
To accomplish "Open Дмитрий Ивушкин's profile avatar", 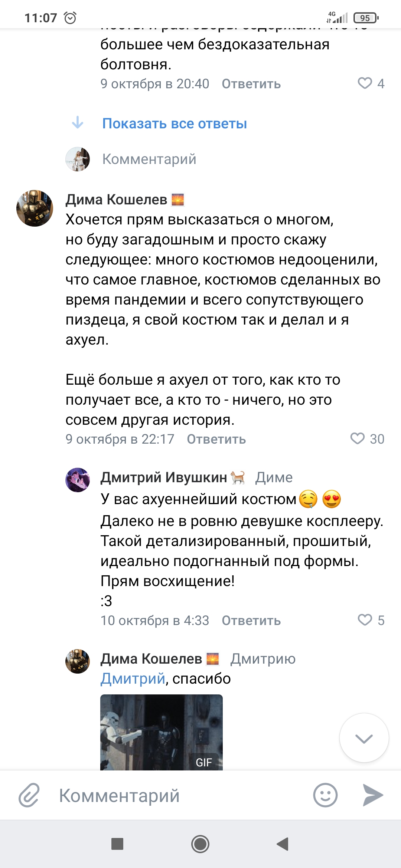I will point(78,480).
